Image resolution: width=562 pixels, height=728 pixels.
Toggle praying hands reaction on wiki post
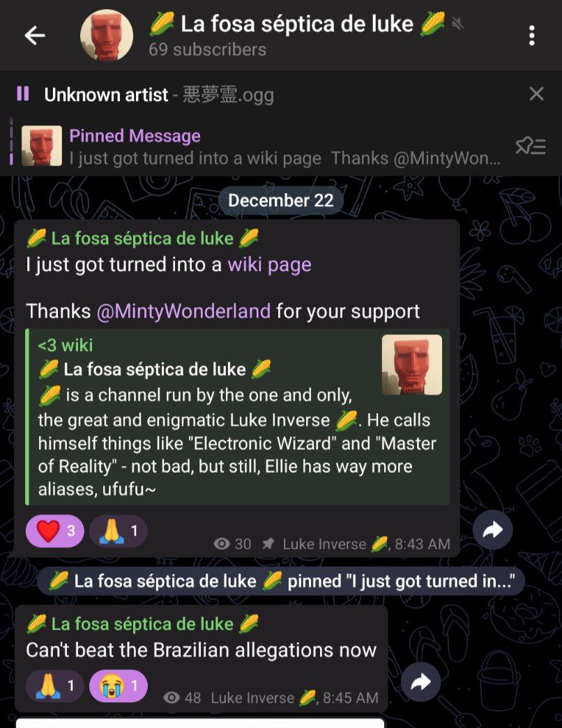click(x=119, y=531)
